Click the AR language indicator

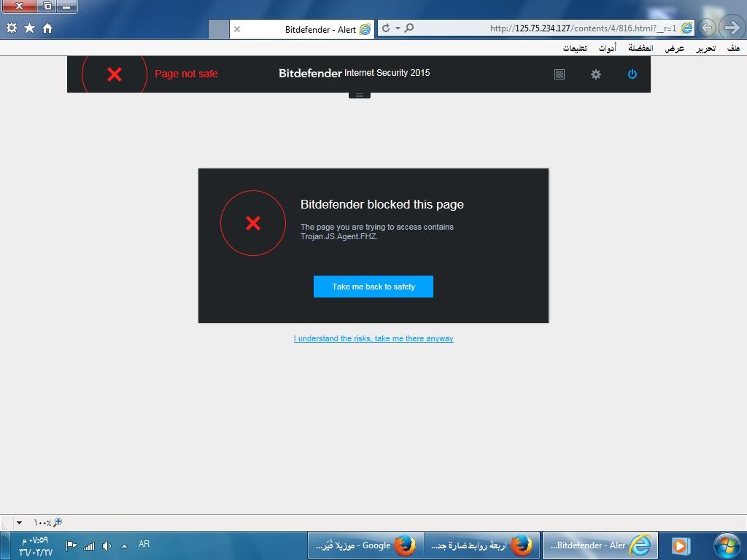coord(144,544)
